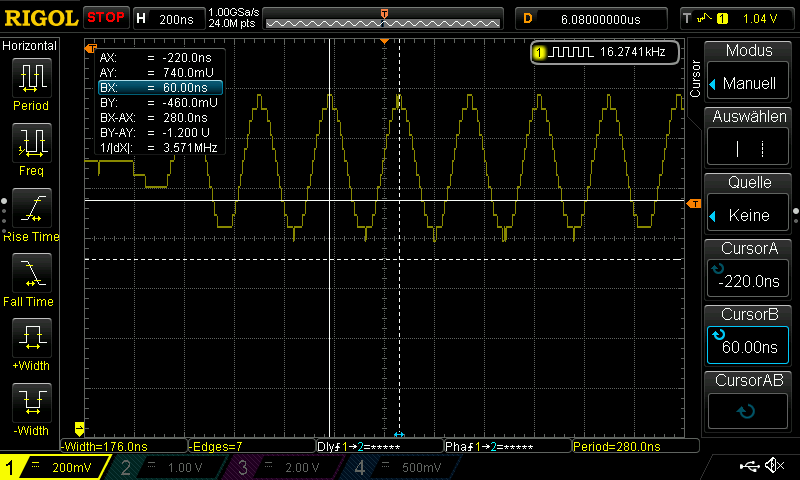The image size is (800, 480).
Task: Click the speaker mute icon
Action: click(773, 466)
